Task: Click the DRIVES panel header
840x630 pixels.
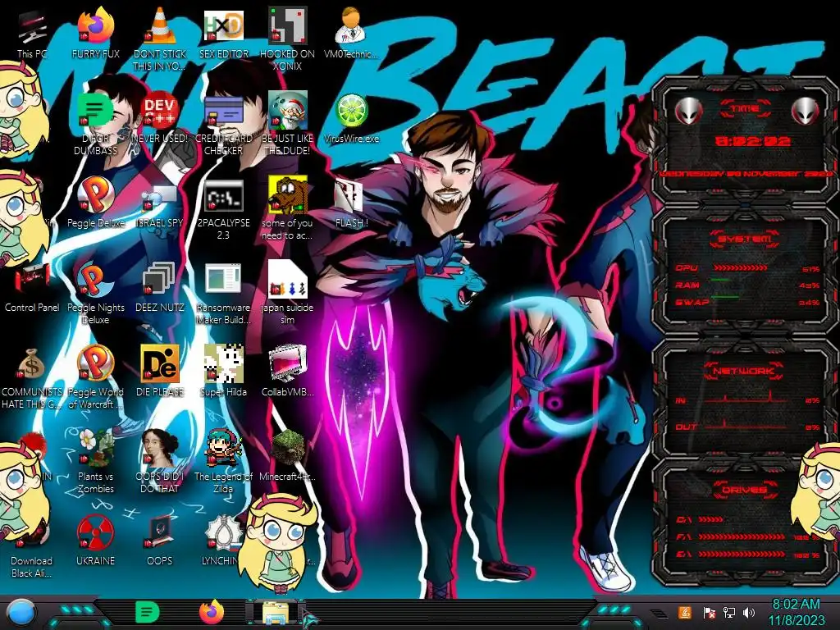Action: coord(745,491)
